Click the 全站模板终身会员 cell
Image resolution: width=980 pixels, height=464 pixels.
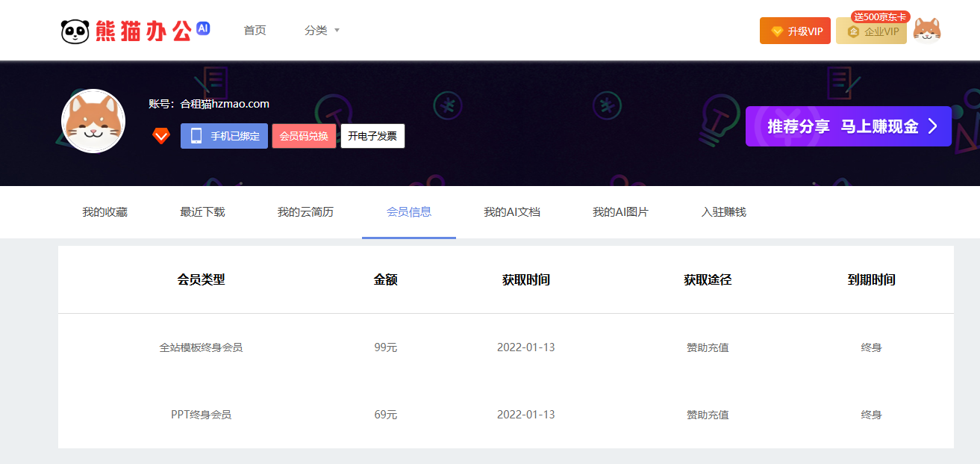click(x=201, y=347)
